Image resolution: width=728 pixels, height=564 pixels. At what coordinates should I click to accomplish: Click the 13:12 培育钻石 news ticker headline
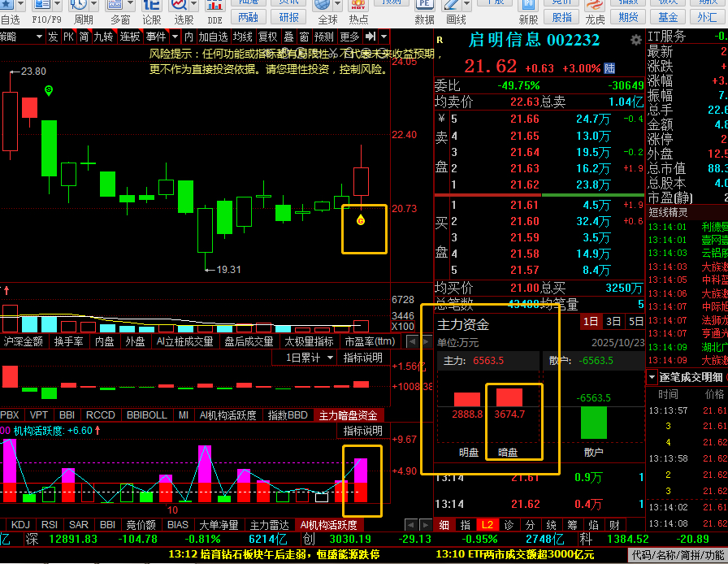point(274,554)
